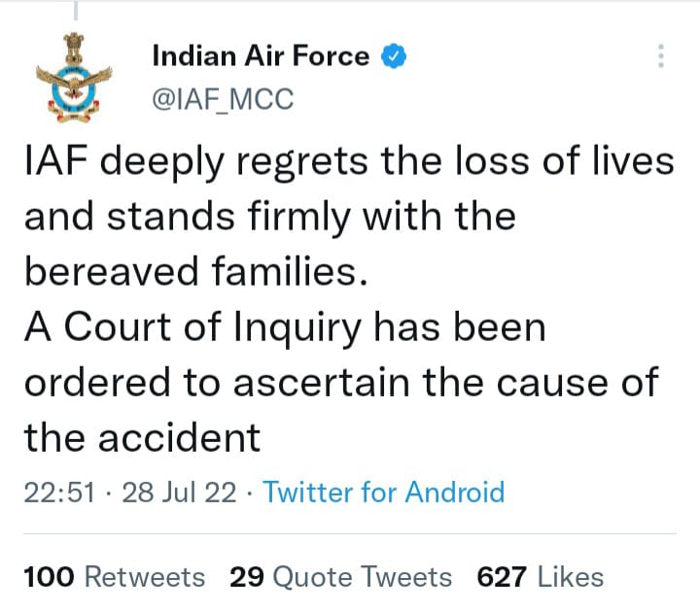Screen dimensions: 700x613
Task: Show the 627 Likes list
Action: (540, 576)
